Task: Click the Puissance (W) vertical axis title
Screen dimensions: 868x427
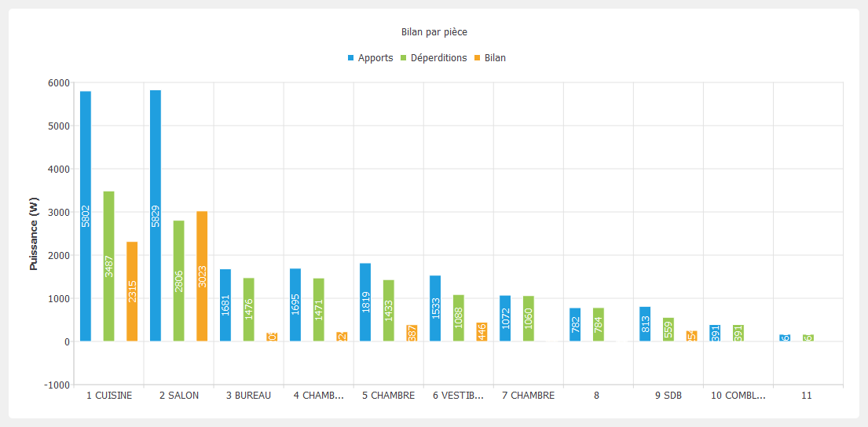Action: click(34, 234)
